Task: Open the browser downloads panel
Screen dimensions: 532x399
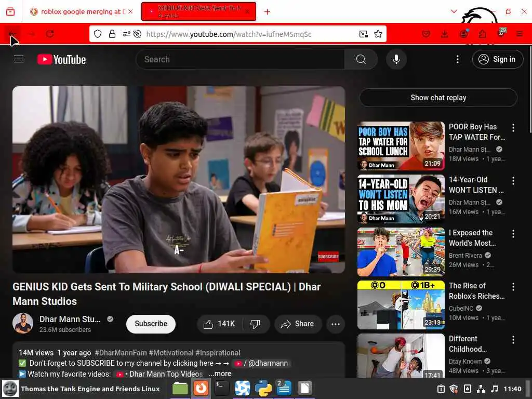Action: 445,34
